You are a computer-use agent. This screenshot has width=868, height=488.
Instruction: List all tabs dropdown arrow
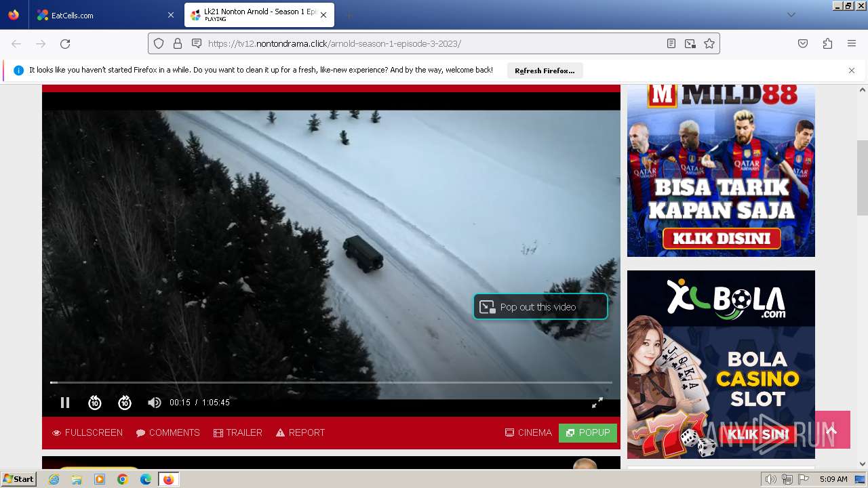pos(791,15)
